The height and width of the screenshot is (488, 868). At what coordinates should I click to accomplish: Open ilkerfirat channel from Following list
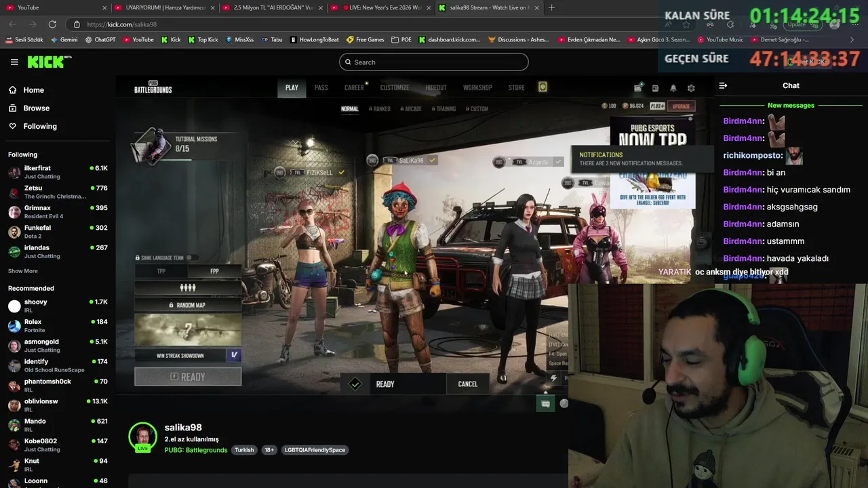pos(58,172)
